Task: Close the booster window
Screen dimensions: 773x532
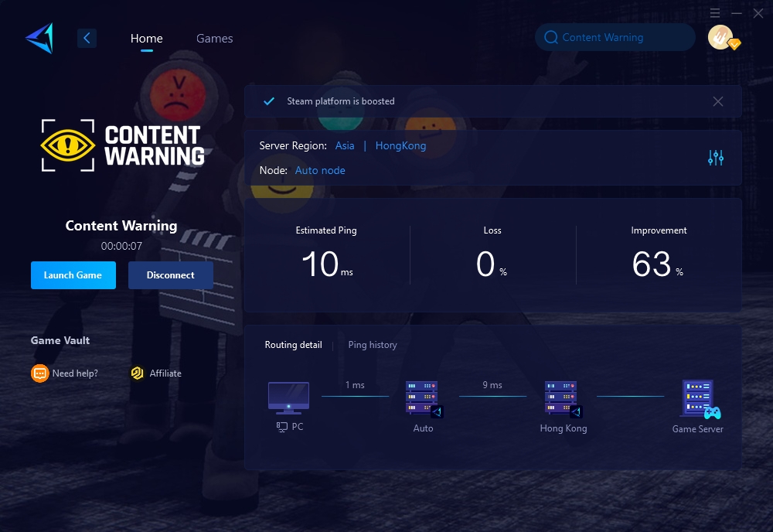Action: point(758,13)
